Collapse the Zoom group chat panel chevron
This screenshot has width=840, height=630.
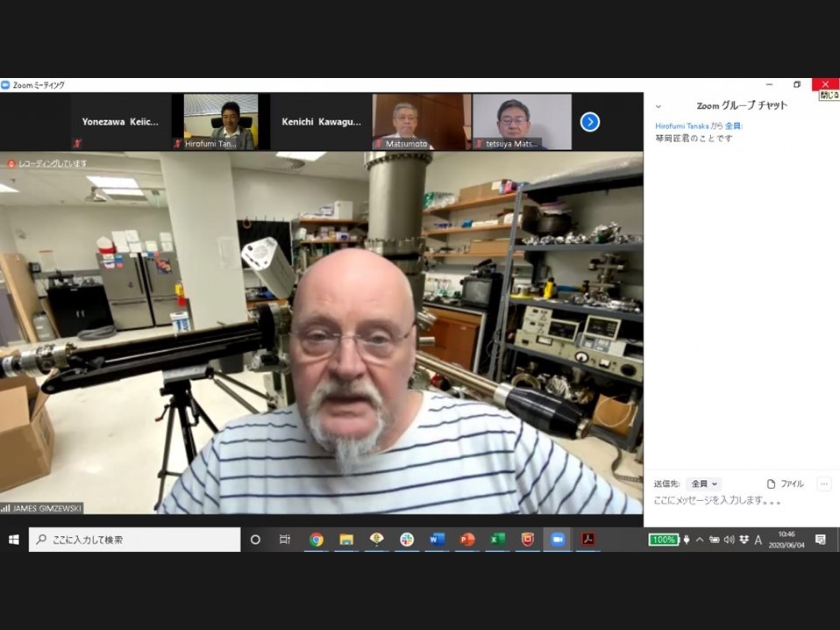click(x=658, y=106)
